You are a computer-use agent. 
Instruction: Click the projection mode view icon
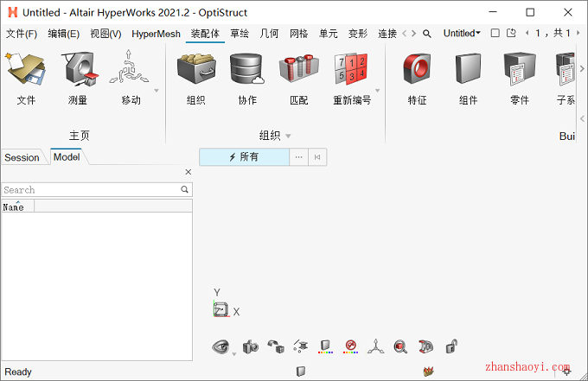pos(300,346)
